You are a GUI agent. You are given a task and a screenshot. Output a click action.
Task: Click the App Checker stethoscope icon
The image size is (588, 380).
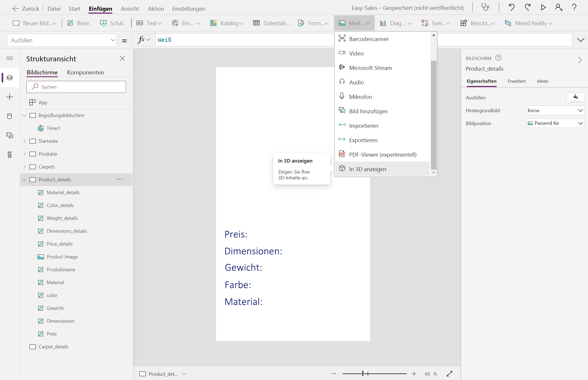485,7
